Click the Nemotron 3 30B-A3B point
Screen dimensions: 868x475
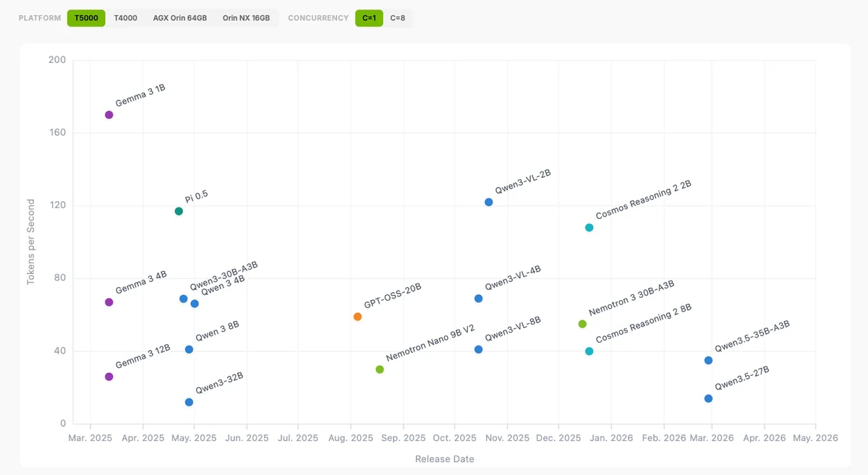582,324
